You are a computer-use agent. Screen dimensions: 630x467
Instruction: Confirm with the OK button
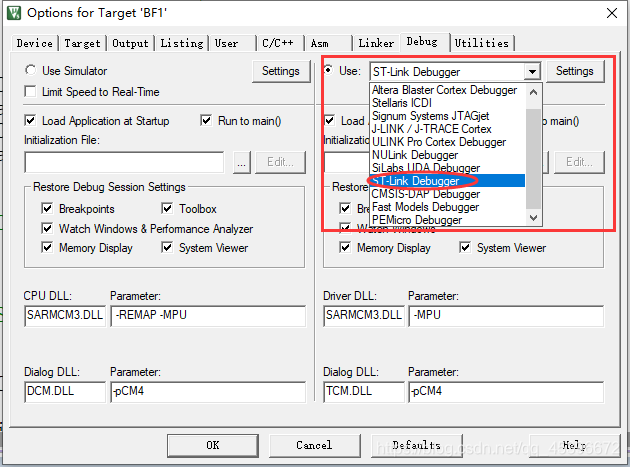(213, 445)
